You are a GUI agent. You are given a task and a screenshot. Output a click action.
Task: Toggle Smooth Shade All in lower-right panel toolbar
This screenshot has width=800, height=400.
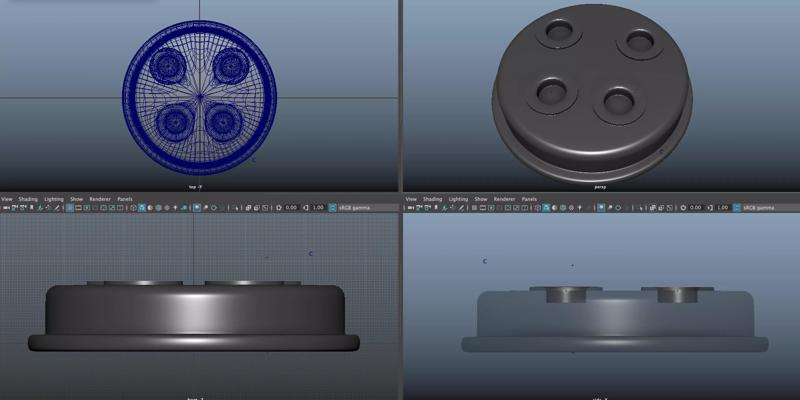[546, 208]
